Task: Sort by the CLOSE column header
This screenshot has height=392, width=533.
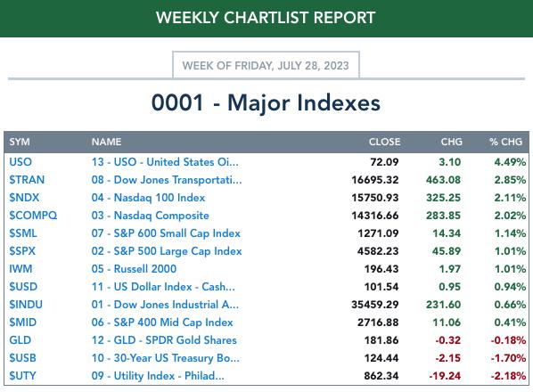Action: click(x=385, y=142)
